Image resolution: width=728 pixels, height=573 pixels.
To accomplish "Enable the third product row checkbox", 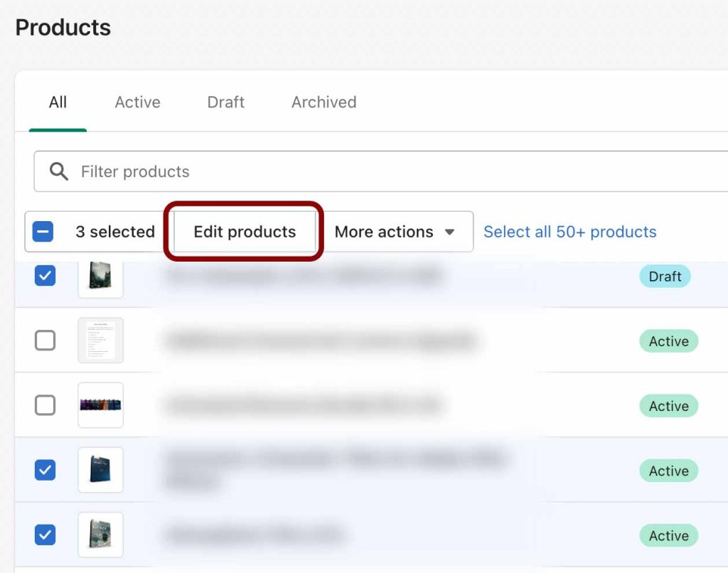I will (x=45, y=405).
